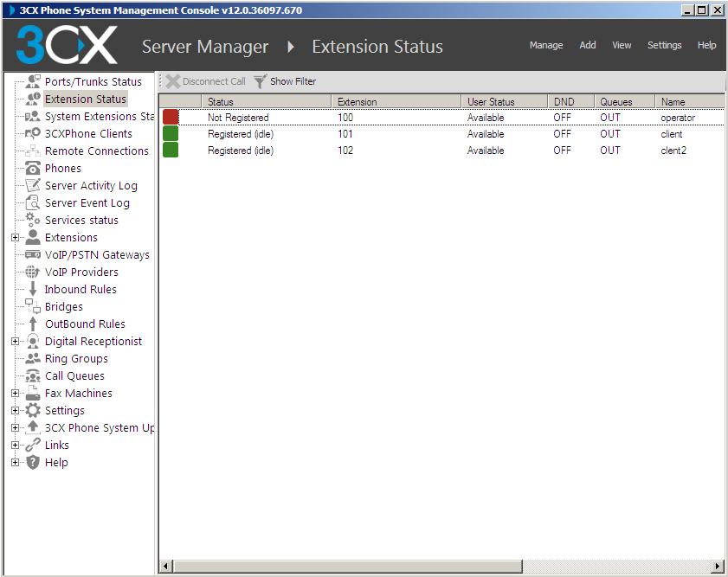Click the Help shield icon in tree
The width and height of the screenshot is (728, 577).
(x=33, y=462)
